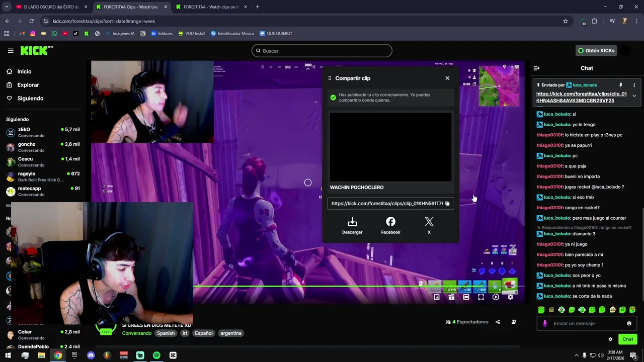Screen dimensions: 644x362
Task: Open the Chrome extensions puzzle icon
Action: 595,21
